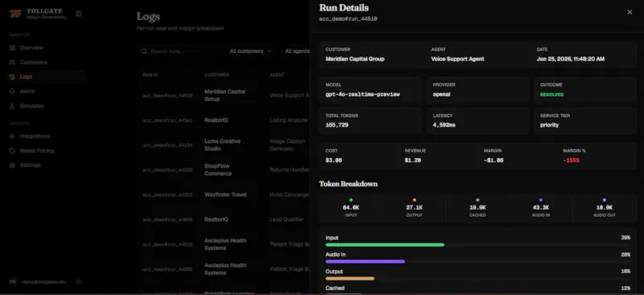Viewport: 644px width, 295px height.
Task: Click the 165,729 total tokens value
Action: point(336,125)
